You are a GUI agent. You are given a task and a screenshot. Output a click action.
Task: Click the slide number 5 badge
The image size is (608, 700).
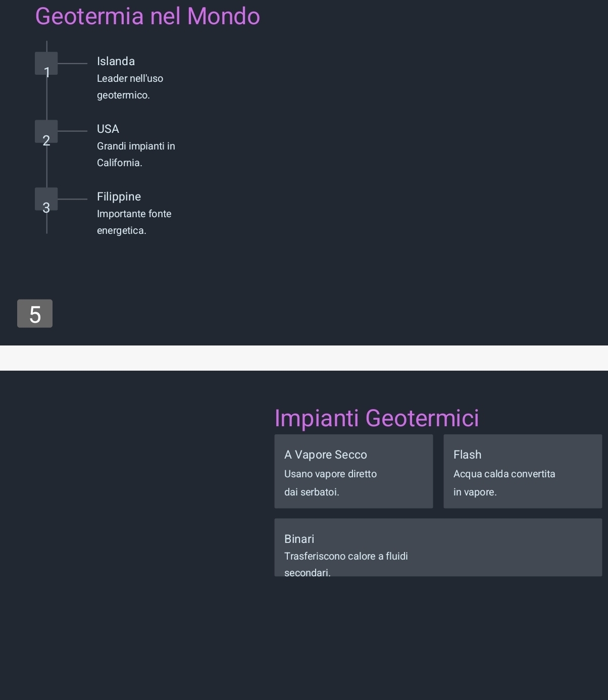click(x=35, y=314)
